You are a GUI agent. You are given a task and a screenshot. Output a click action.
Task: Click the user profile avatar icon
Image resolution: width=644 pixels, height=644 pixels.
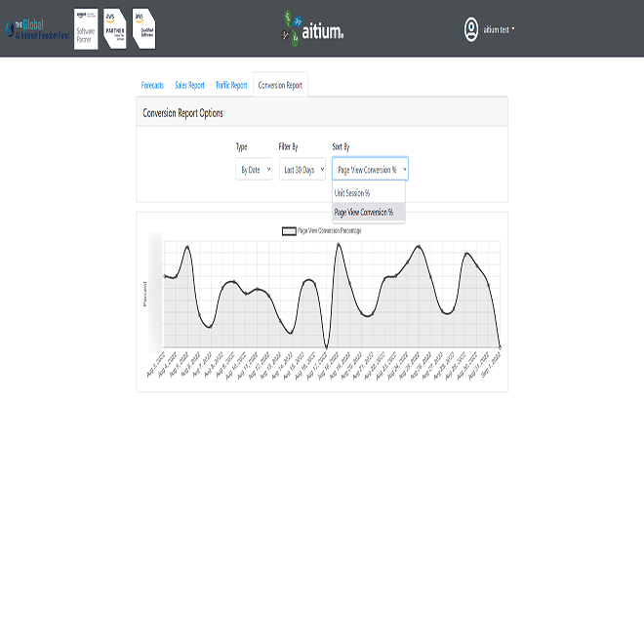point(471,29)
